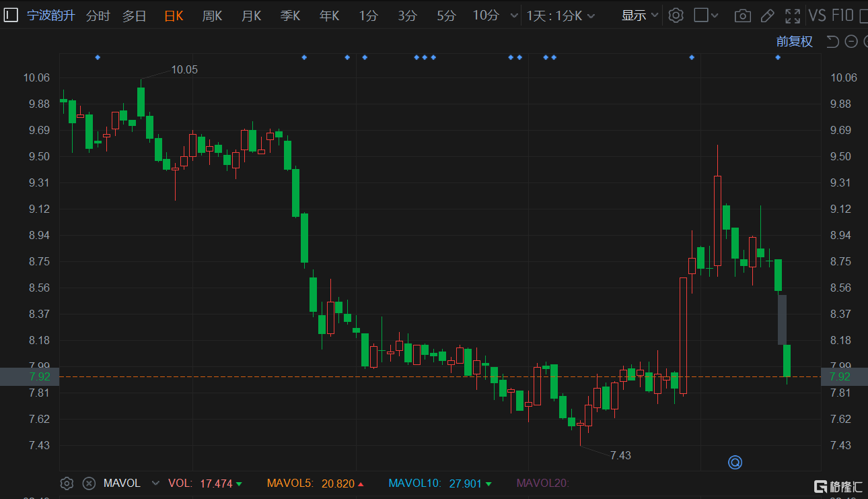Switch to 周K weekly chart tab

212,15
